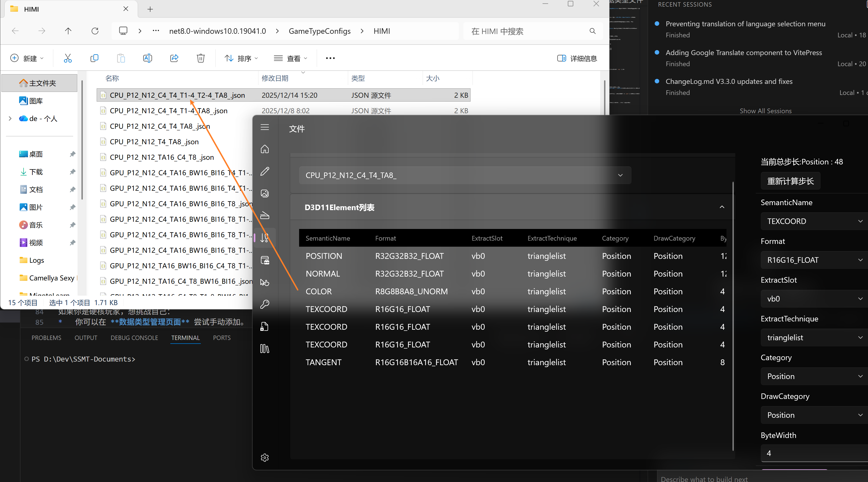Switch to the OUTPUT panel tab
This screenshot has height=482, width=868.
[x=86, y=338]
